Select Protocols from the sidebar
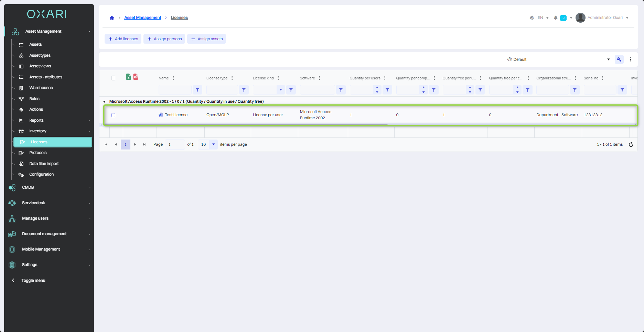 tap(38, 153)
